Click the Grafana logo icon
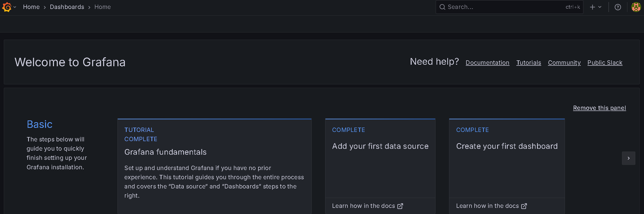 tap(7, 7)
